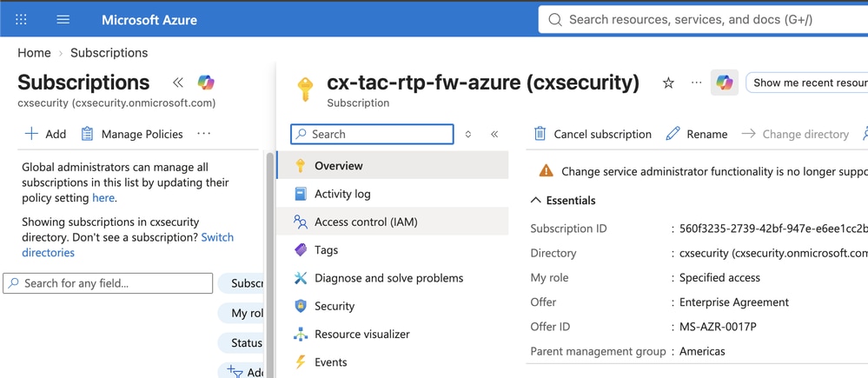This screenshot has height=378, width=868.
Task: Open Copilot button in subscription header
Action: [724, 83]
